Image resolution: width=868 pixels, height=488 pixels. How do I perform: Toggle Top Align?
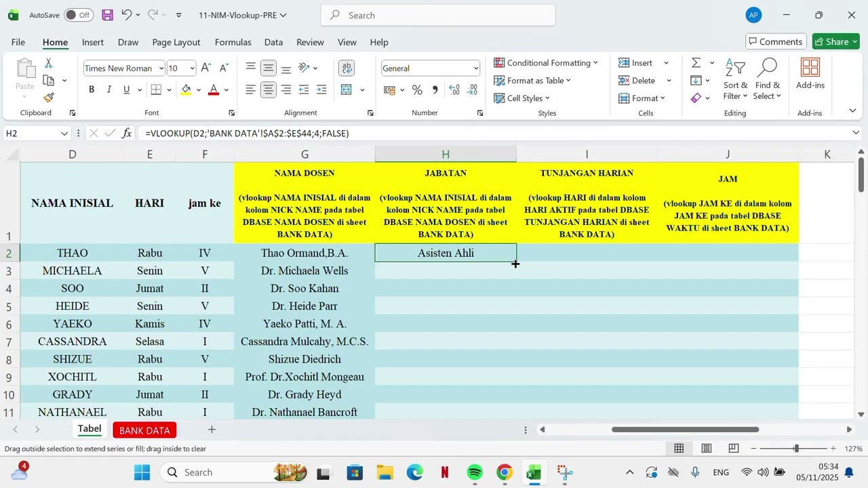(251, 68)
